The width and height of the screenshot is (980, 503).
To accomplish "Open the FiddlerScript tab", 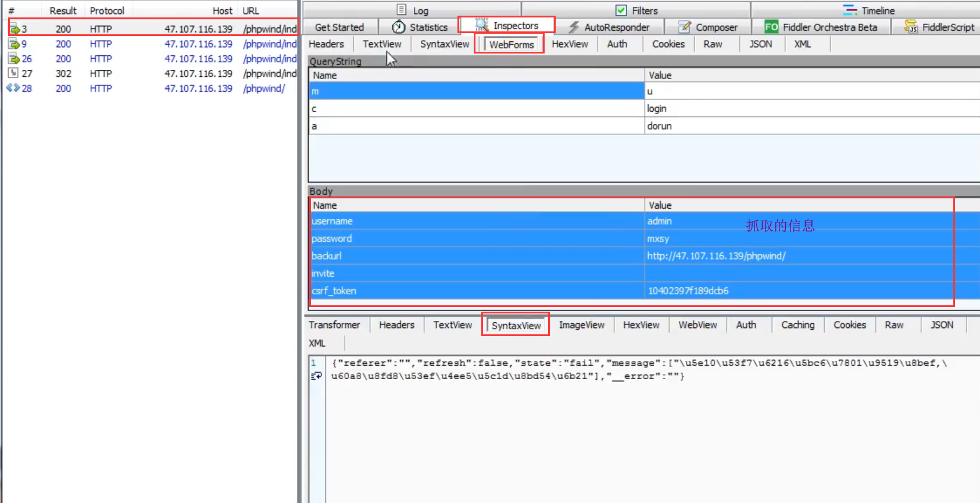I will 939,27.
